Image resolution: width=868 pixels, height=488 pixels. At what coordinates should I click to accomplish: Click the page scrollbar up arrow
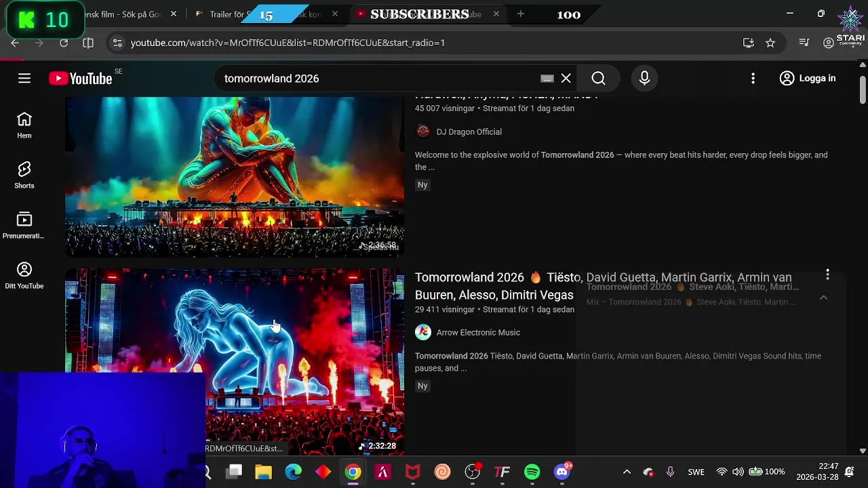(863, 65)
